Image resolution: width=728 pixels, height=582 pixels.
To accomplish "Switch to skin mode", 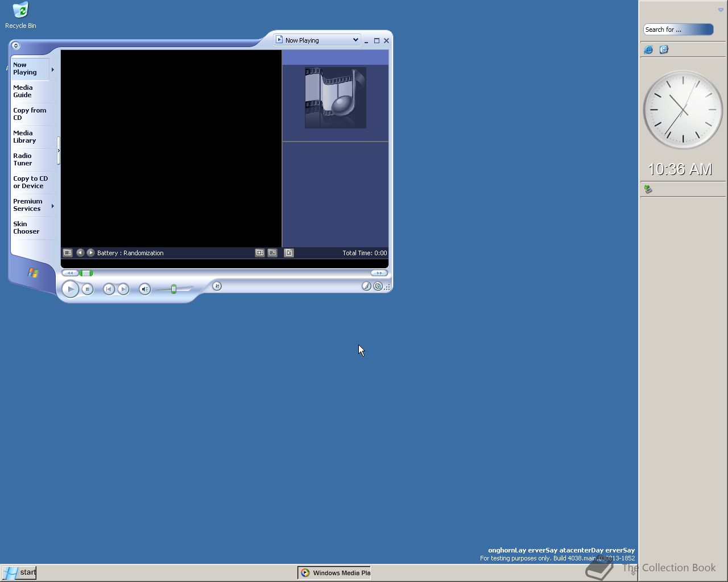I will (378, 286).
